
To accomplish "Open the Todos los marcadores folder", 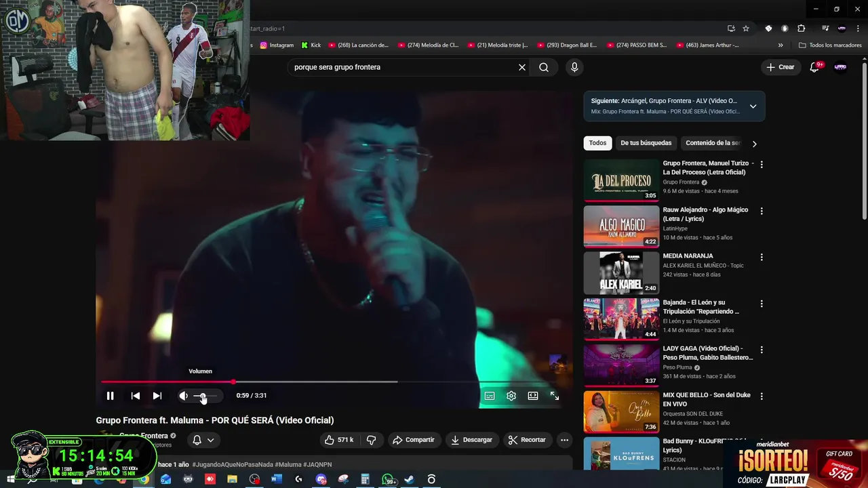I will point(830,45).
